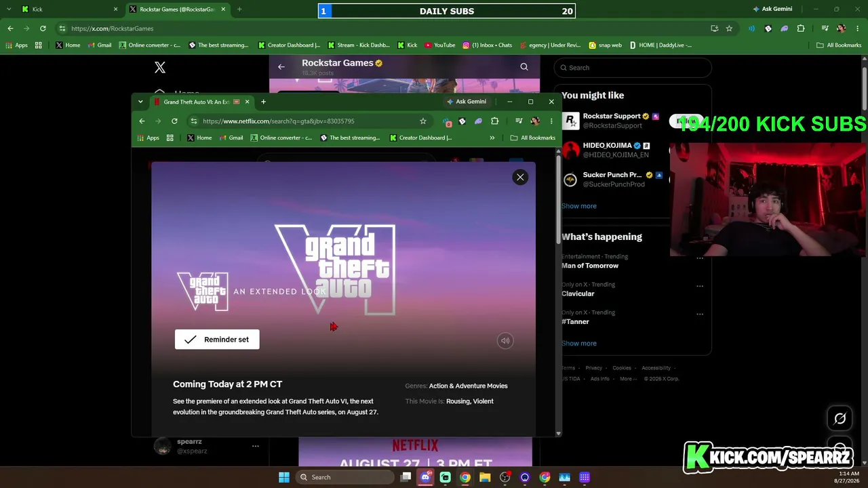Show more bookmarks chevron in Netflix window
Image resolution: width=868 pixels, height=488 pixels.
pos(492,138)
